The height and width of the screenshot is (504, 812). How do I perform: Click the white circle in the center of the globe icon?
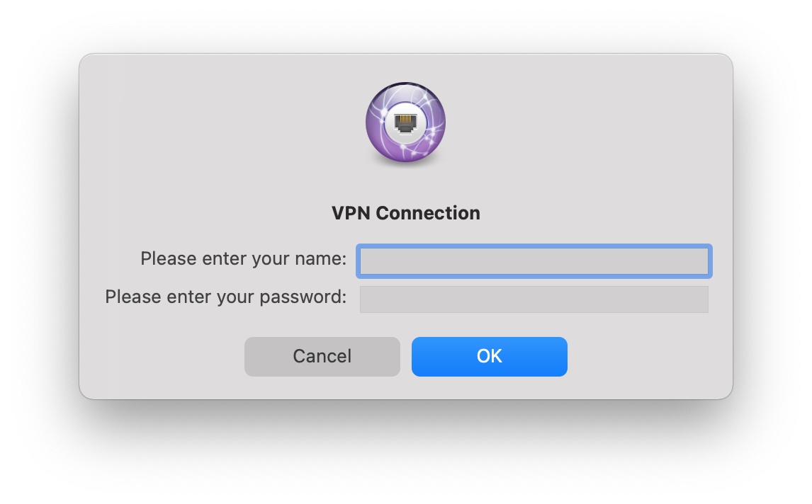(x=405, y=123)
